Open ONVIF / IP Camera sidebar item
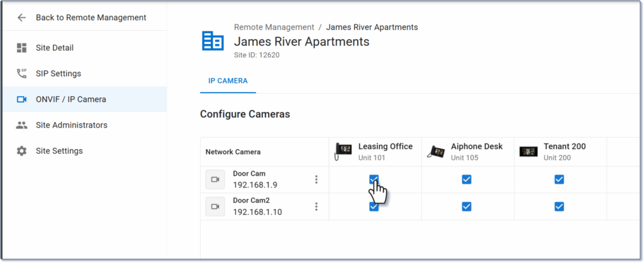644x263 pixels. coord(70,99)
